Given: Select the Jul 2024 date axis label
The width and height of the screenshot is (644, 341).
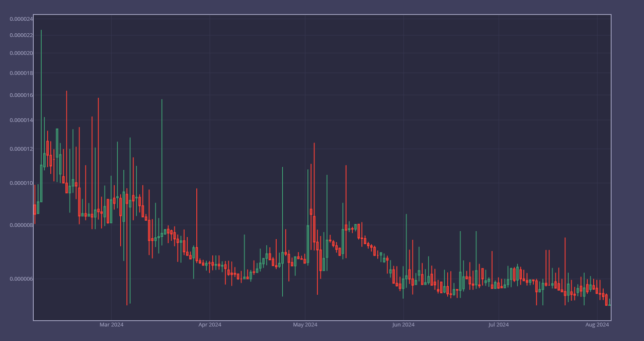Looking at the screenshot, I should pos(499,325).
